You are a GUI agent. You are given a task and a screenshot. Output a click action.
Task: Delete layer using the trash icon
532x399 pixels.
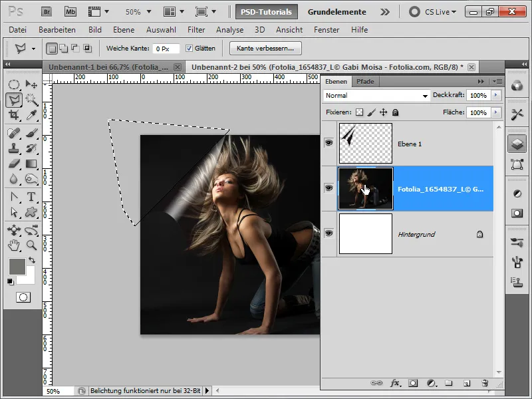tap(485, 384)
